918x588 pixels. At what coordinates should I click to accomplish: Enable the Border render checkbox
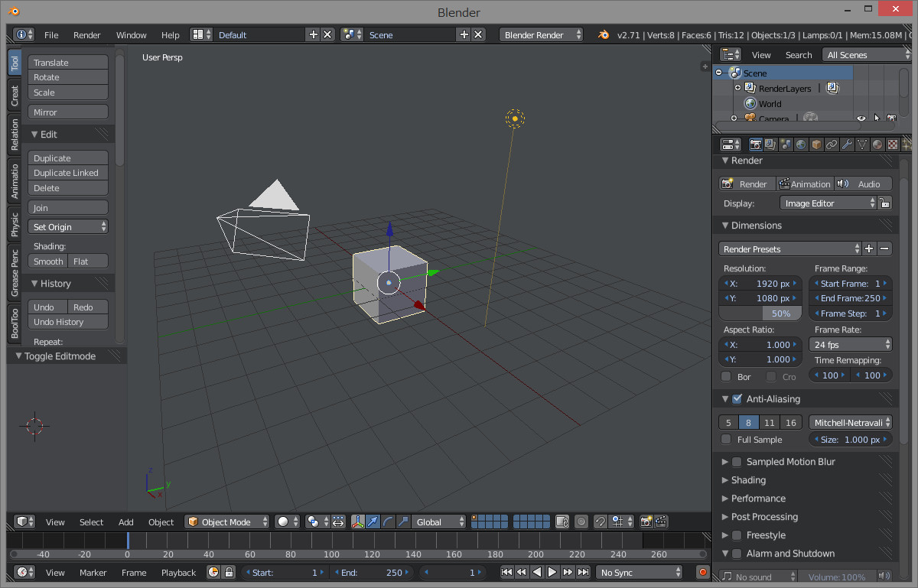tap(726, 376)
